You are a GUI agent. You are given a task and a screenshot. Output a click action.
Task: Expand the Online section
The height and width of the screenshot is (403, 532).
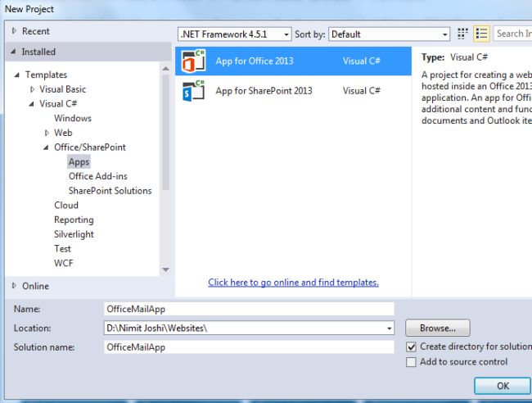pyautogui.click(x=14, y=286)
